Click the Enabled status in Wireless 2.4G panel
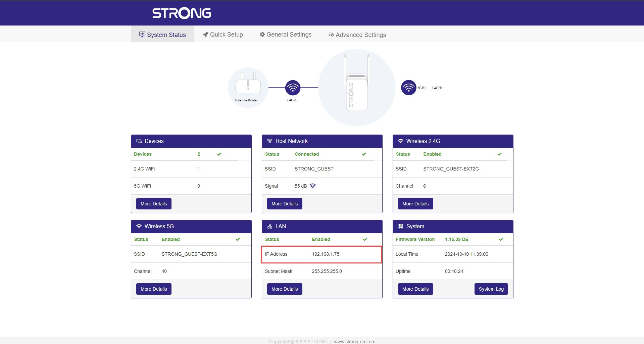The image size is (644, 344). click(x=432, y=154)
